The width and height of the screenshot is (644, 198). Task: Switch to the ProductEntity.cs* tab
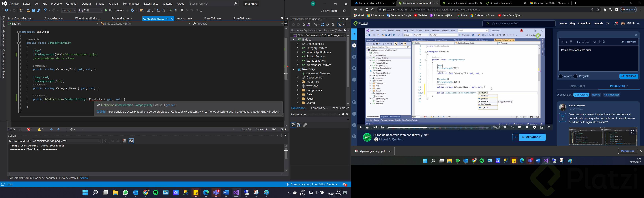(121, 19)
